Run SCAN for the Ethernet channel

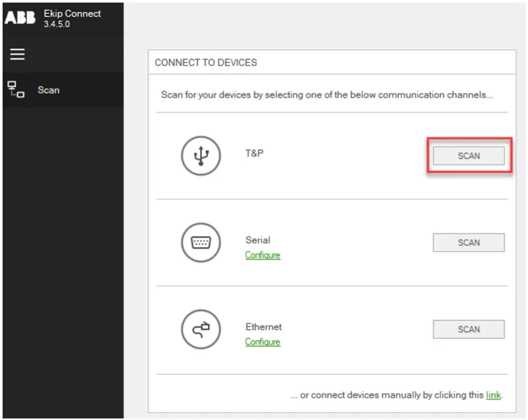coord(468,329)
